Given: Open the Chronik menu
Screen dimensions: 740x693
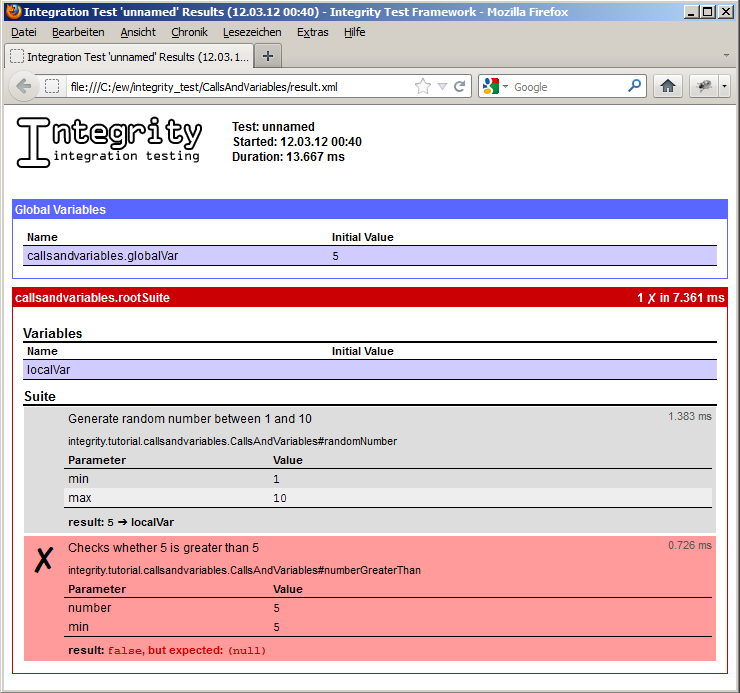Looking at the screenshot, I should pos(189,32).
